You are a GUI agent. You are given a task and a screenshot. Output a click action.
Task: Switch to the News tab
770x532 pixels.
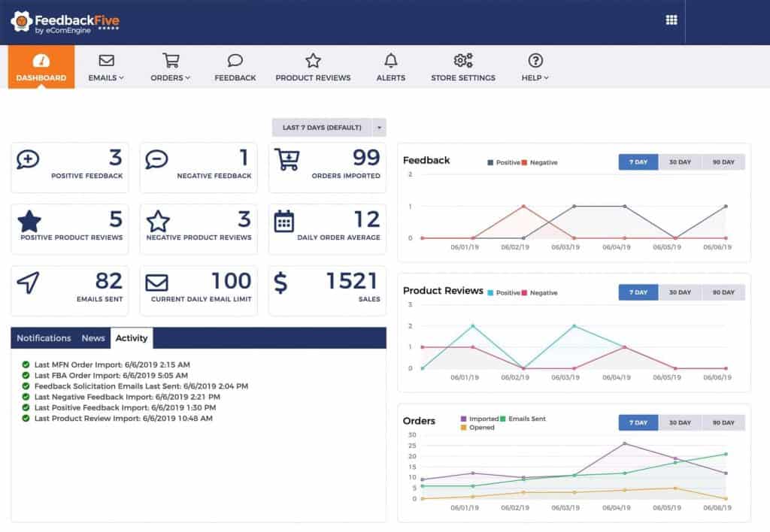(x=93, y=338)
